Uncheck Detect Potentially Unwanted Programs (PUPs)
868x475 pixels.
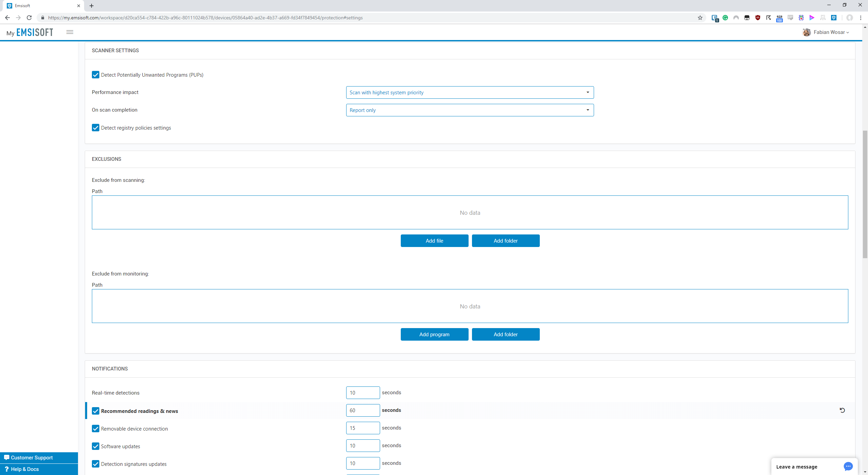point(96,75)
